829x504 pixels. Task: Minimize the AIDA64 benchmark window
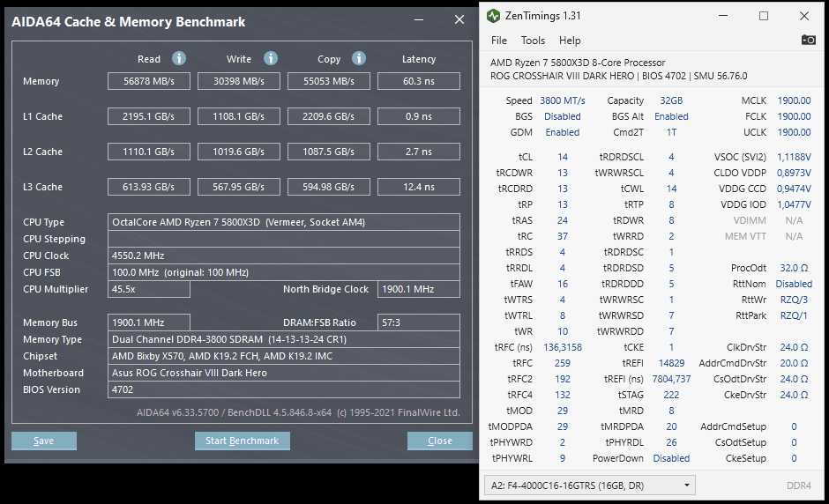[x=419, y=20]
